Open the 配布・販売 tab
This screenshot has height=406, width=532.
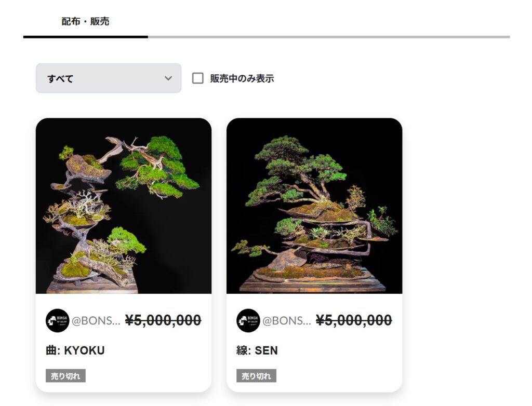[85, 21]
